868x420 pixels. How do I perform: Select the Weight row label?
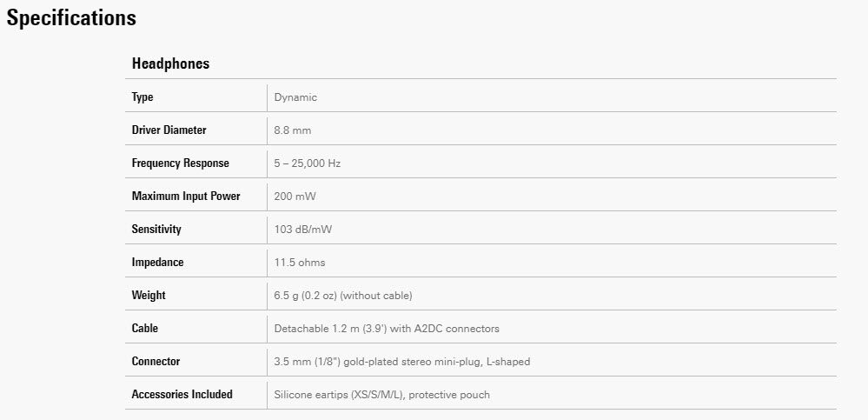[149, 296]
